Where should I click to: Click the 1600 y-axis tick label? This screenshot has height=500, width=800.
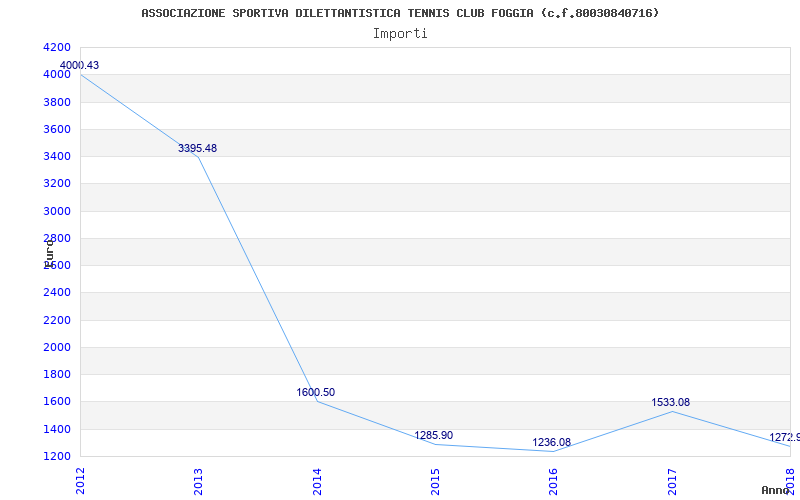click(57, 402)
